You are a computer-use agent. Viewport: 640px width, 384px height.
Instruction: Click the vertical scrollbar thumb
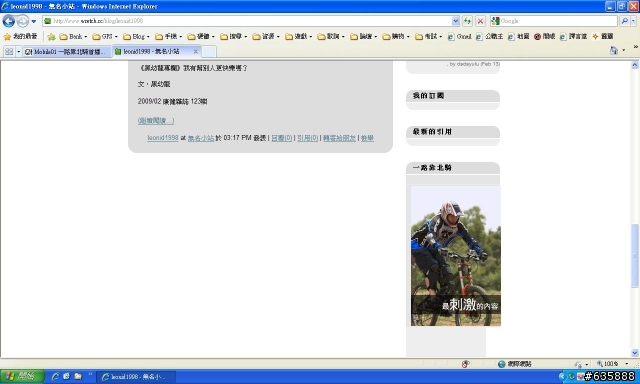(635, 255)
